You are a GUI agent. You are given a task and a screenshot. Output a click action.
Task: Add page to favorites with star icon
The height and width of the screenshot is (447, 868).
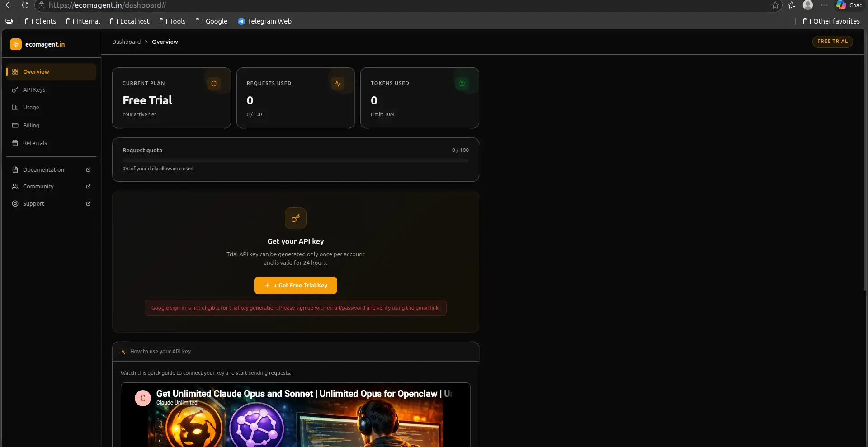(775, 5)
